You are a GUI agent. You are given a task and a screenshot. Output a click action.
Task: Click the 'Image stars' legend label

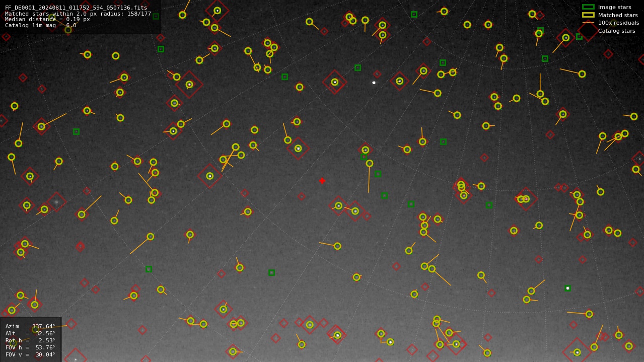click(x=614, y=7)
